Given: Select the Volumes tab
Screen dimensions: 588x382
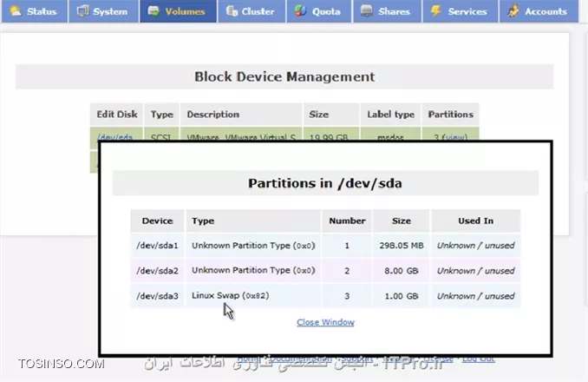Looking at the screenshot, I should pyautogui.click(x=178, y=11).
